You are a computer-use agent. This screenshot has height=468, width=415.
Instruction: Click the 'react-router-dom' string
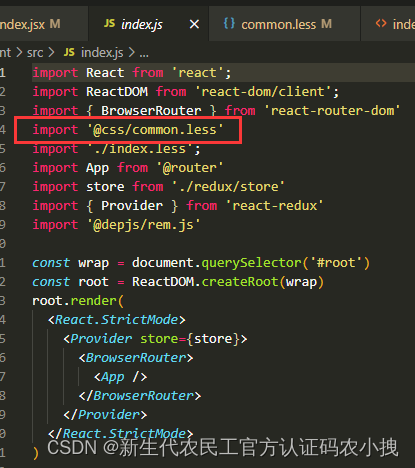coord(332,111)
